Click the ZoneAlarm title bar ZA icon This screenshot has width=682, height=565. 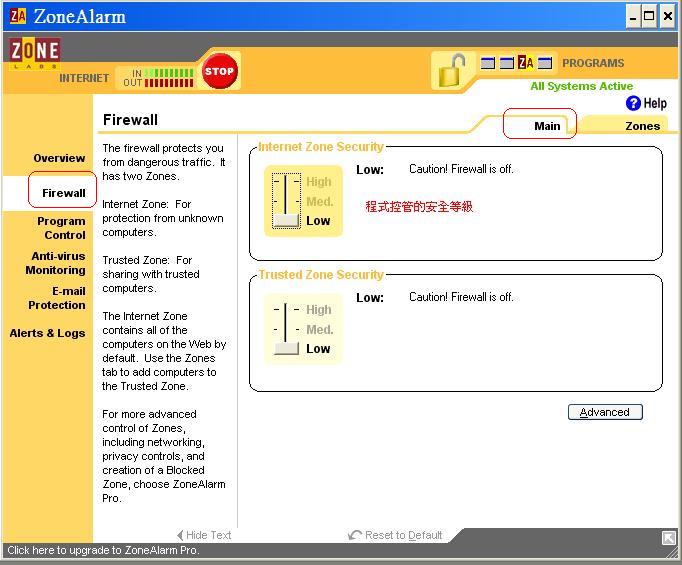point(18,16)
